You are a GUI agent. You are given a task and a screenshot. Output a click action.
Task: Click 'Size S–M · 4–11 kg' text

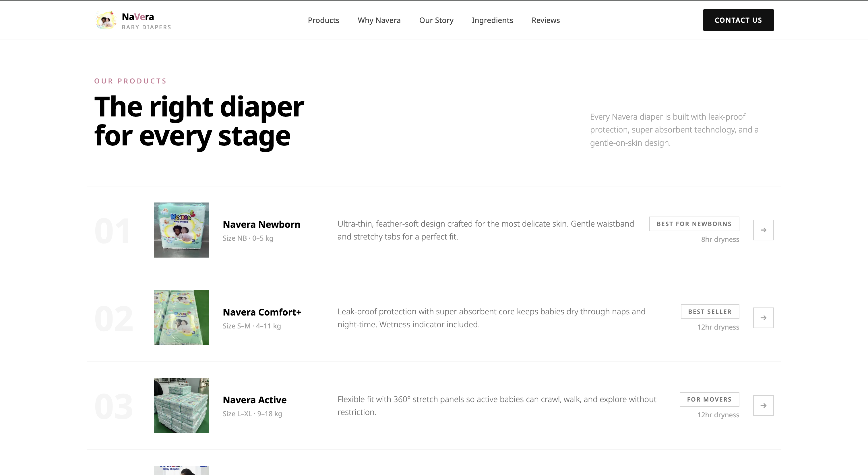click(x=252, y=326)
